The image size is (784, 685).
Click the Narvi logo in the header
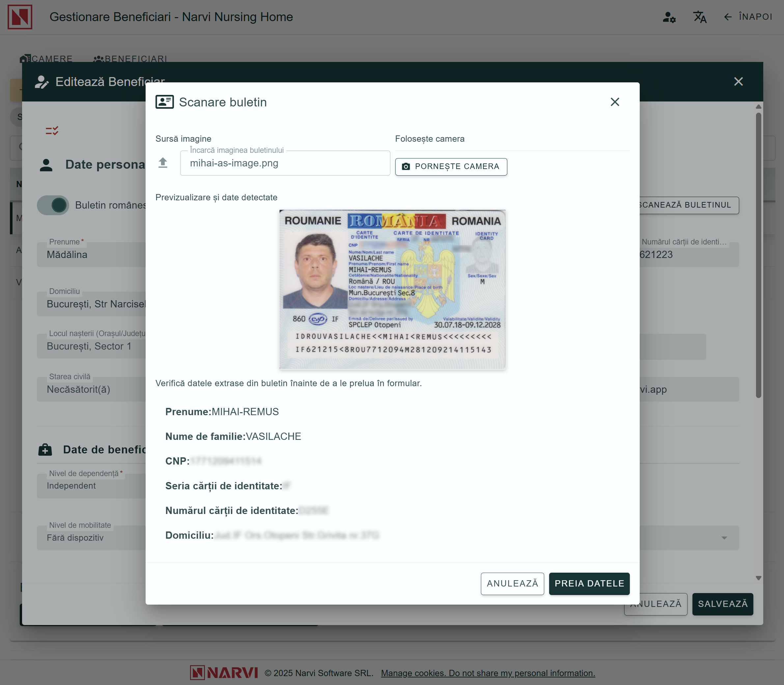pyautogui.click(x=20, y=17)
